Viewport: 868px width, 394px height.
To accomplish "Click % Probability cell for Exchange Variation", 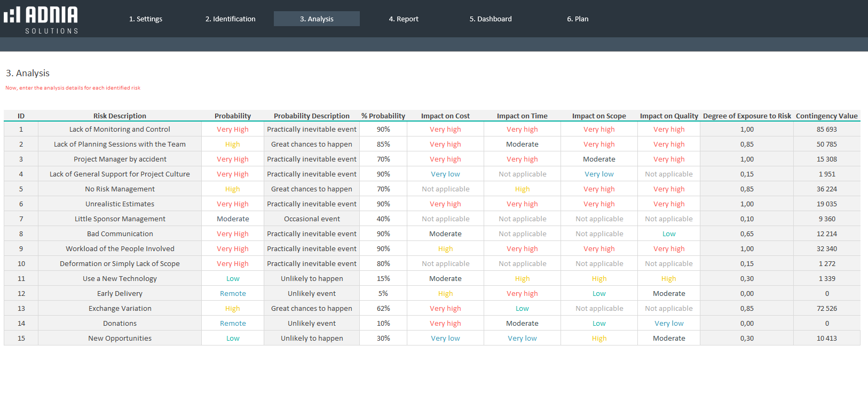I will click(383, 308).
